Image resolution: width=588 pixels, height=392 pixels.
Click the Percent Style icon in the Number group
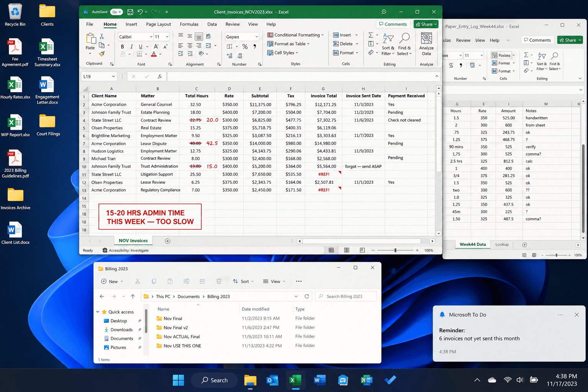[245, 47]
